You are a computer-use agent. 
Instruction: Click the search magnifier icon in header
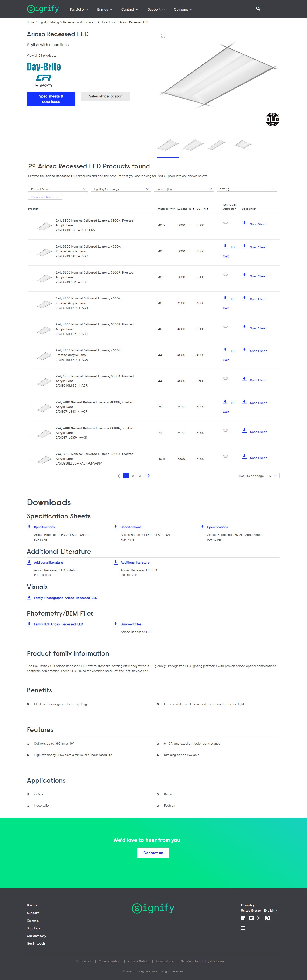[x=258, y=9]
